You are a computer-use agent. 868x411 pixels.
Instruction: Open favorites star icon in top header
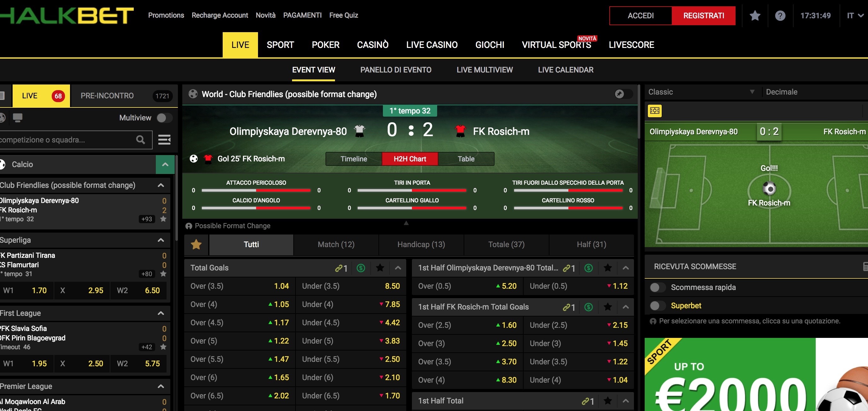(x=755, y=15)
